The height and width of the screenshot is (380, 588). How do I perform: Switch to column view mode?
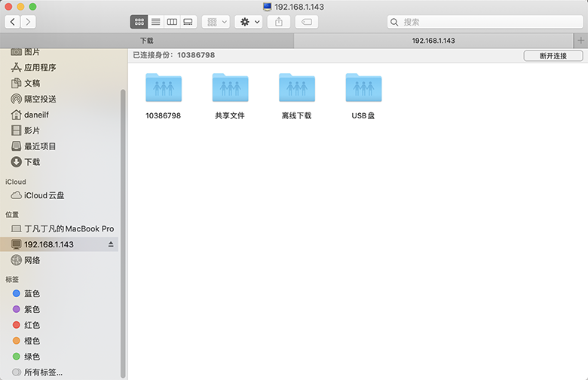pos(172,22)
